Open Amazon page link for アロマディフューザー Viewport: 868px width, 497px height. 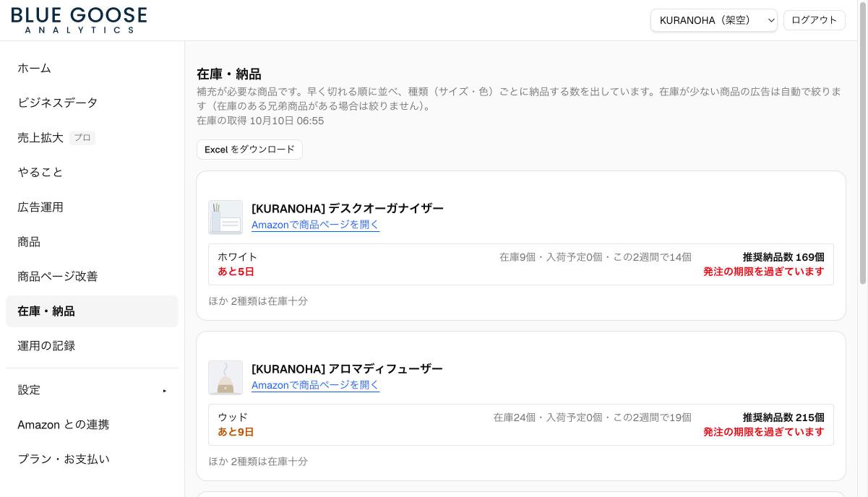tap(315, 385)
